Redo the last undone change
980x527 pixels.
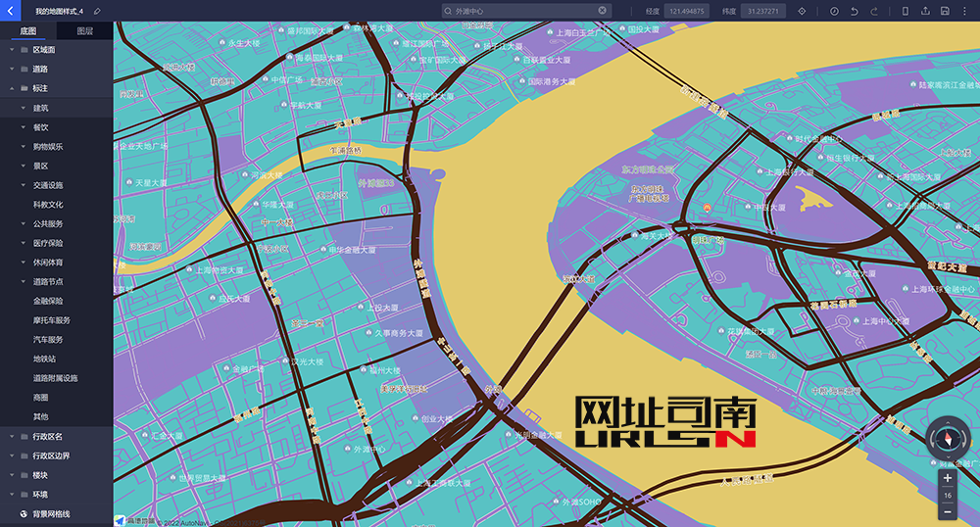click(874, 11)
